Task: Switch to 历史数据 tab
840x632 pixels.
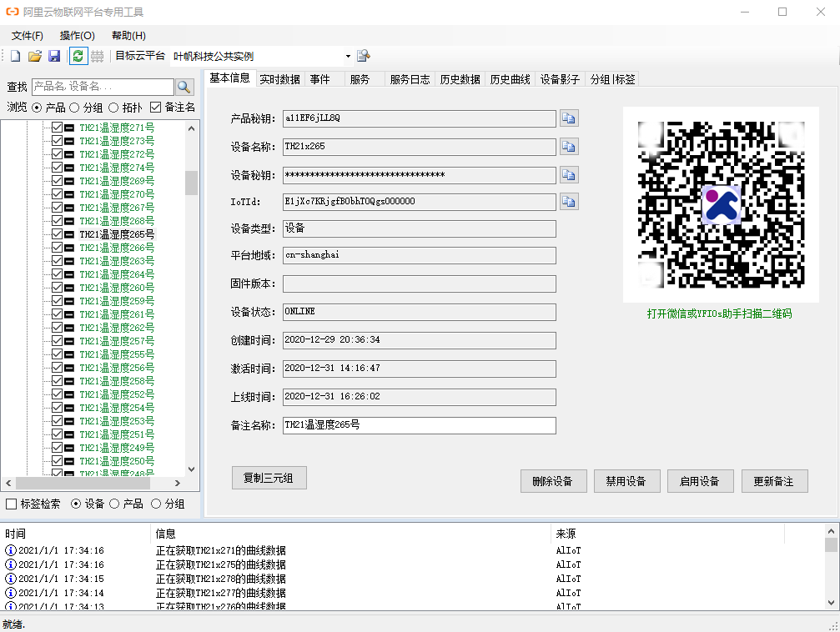Action: coord(460,79)
